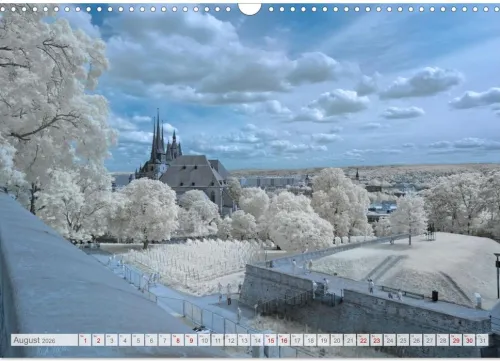The height and width of the screenshot is (361, 500).
Task: Pick the day 5 cell
Action: (x=138, y=340)
